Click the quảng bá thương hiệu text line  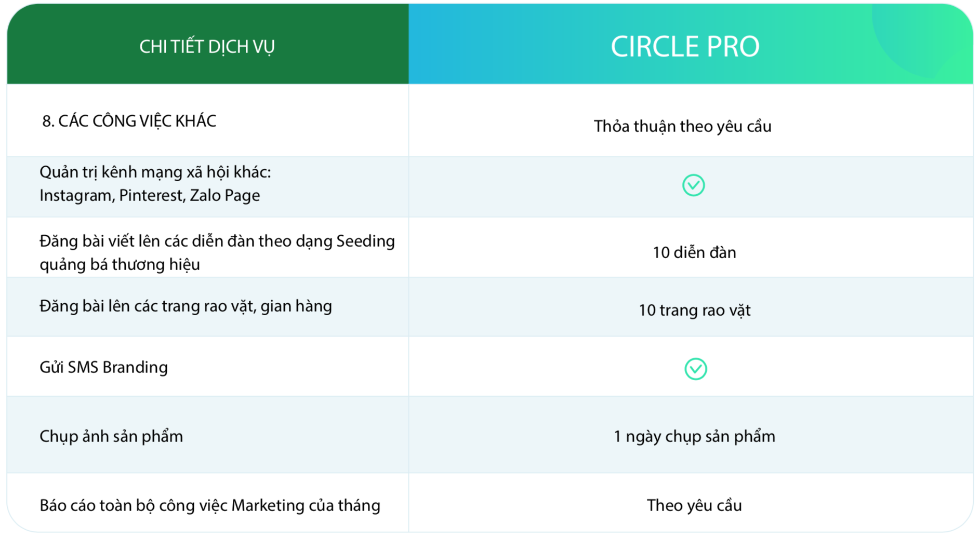tap(120, 264)
